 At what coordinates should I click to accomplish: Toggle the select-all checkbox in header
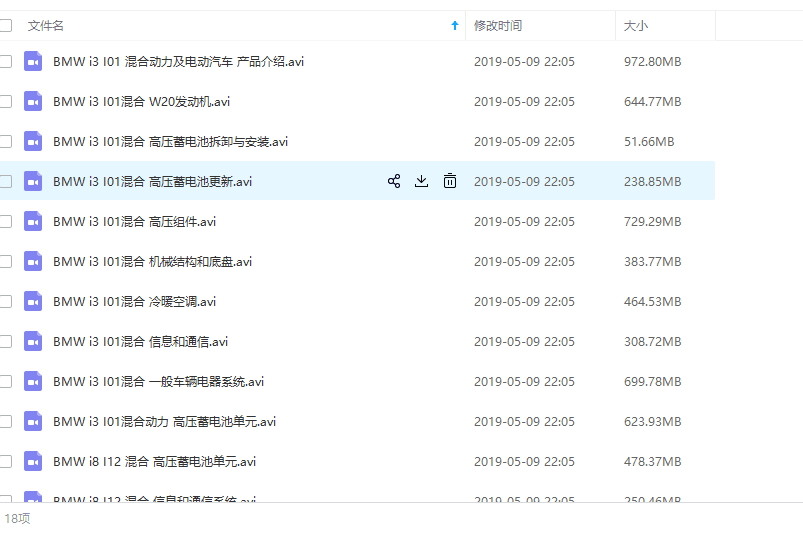6,26
